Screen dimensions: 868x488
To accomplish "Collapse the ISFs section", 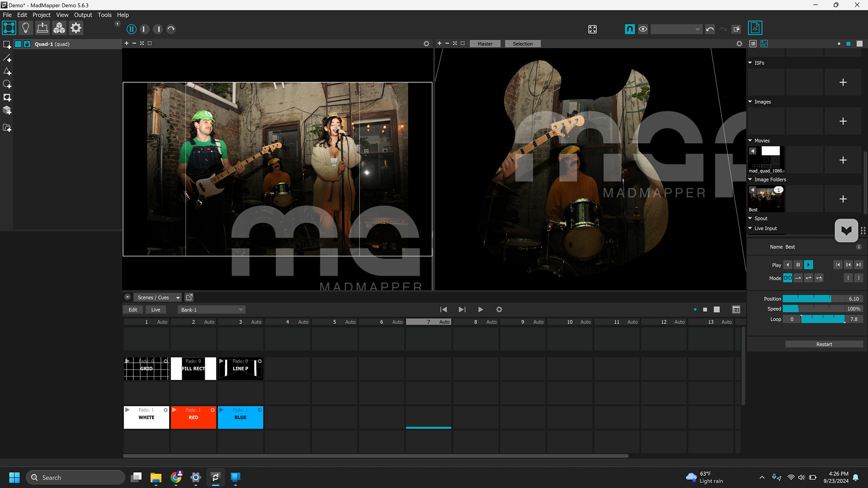I will (x=750, y=63).
